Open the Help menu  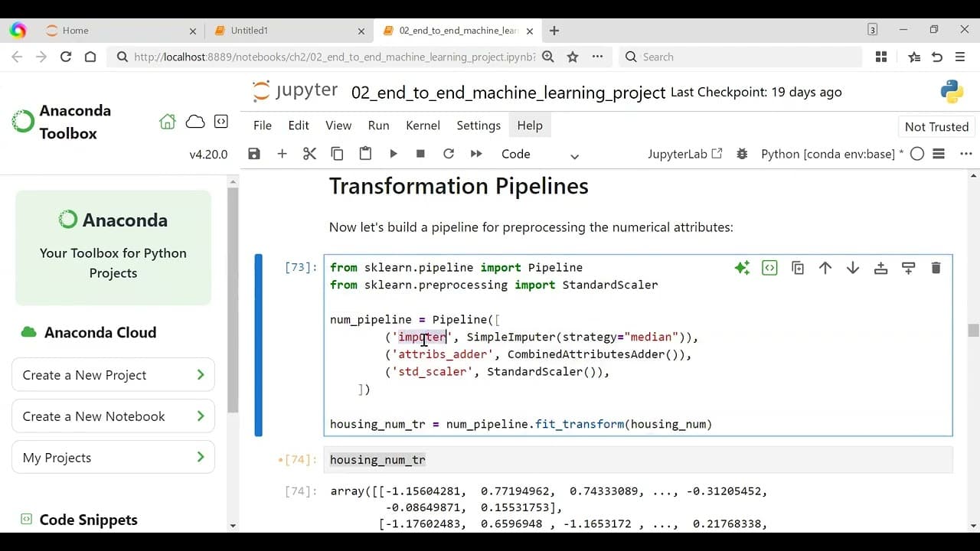(530, 126)
